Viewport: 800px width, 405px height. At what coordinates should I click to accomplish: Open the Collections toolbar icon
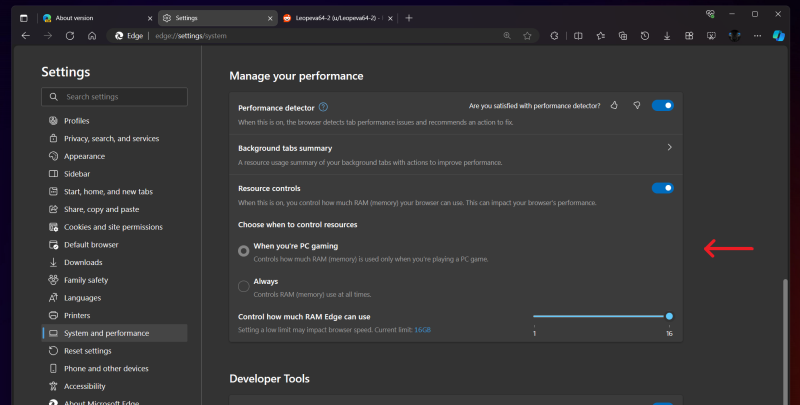point(622,35)
